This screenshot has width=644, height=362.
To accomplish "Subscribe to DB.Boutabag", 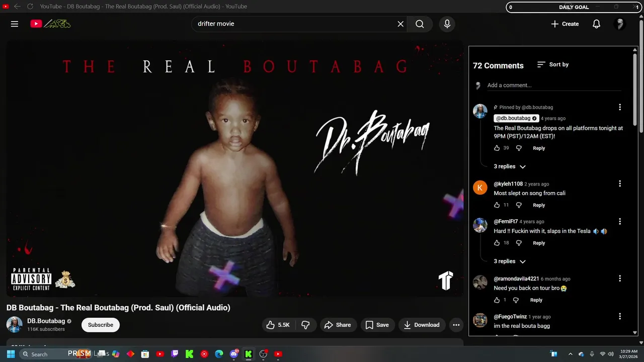I will tap(101, 325).
